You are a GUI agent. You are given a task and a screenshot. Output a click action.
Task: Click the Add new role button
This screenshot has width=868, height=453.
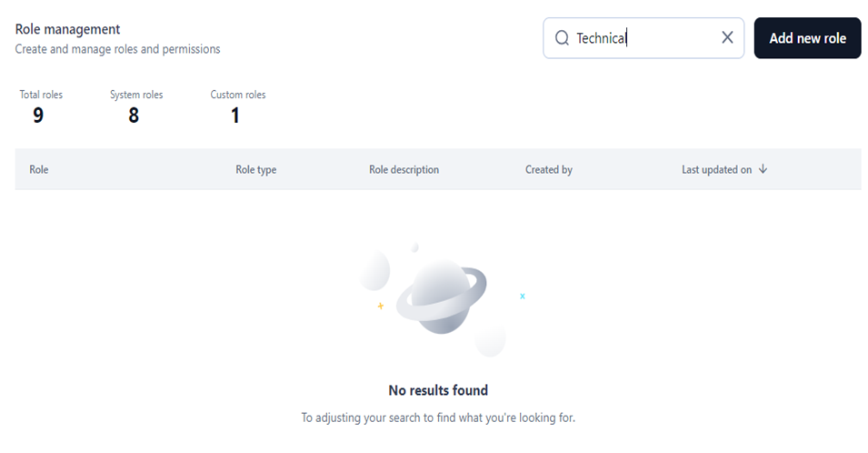click(807, 37)
